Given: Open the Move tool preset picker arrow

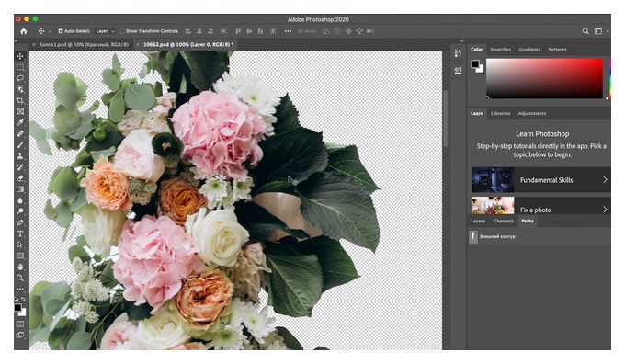Looking at the screenshot, I should 50,31.
